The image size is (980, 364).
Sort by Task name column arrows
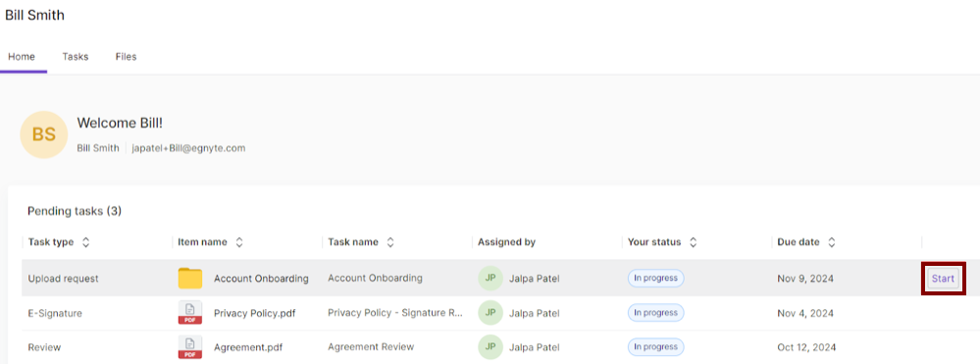click(390, 242)
